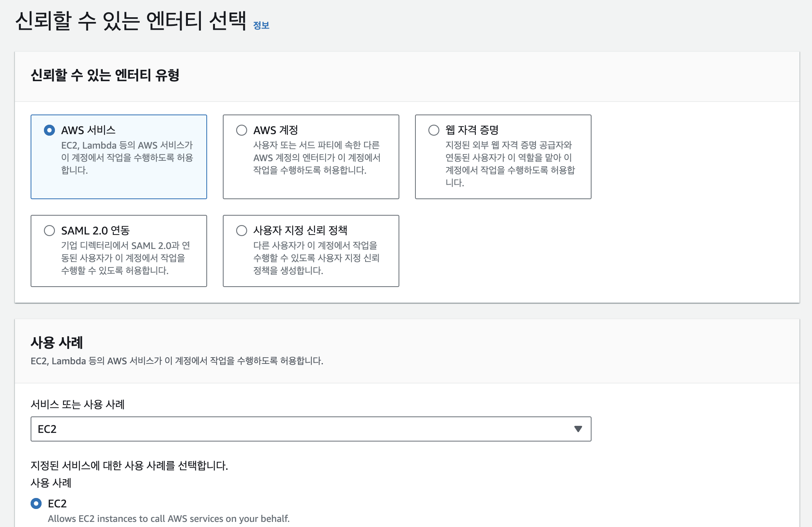Click the AWS 계정 option title label

click(275, 130)
